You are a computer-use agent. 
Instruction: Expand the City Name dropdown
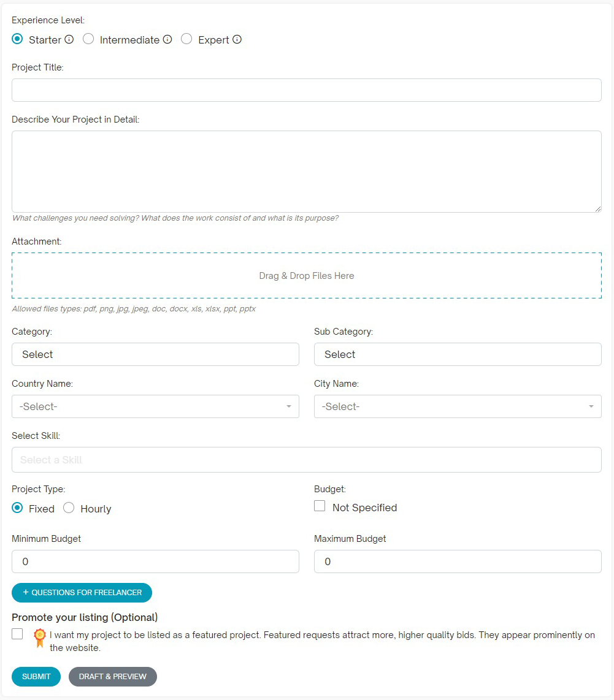458,406
